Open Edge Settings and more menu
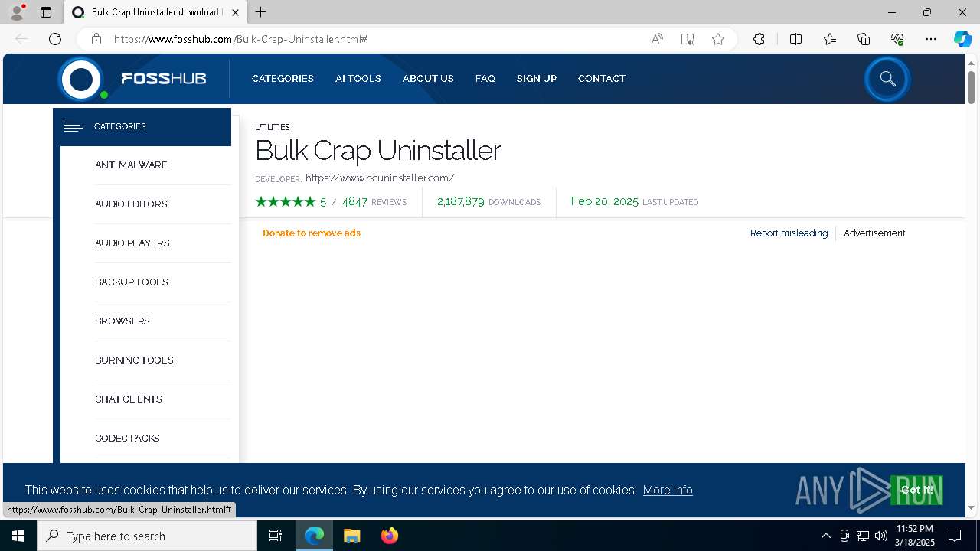This screenshot has height=551, width=980. point(931,39)
